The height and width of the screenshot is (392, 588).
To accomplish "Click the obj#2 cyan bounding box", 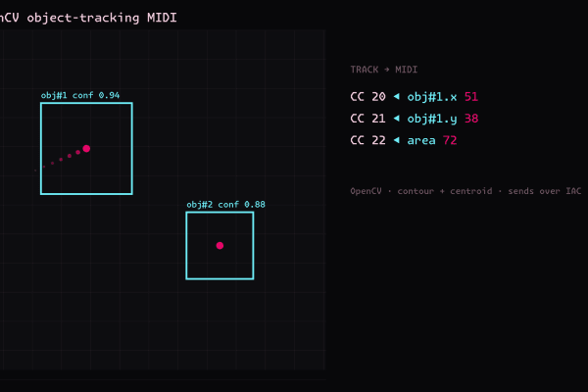I will (x=220, y=246).
